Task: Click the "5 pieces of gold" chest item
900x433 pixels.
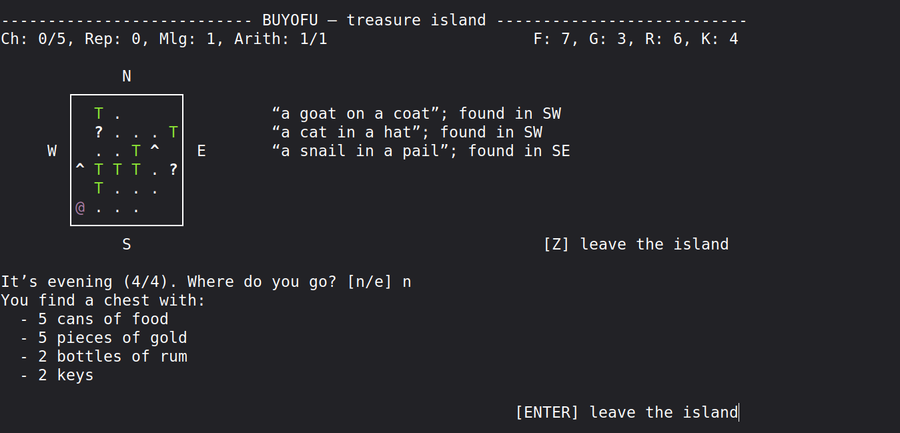Action: 112,338
